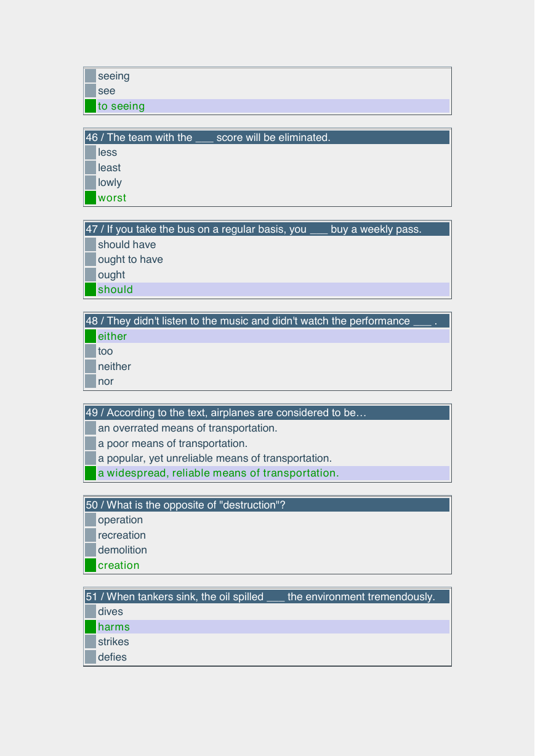Choose the green 'creation' answer square
The width and height of the screenshot is (535, 756).
tap(91, 565)
